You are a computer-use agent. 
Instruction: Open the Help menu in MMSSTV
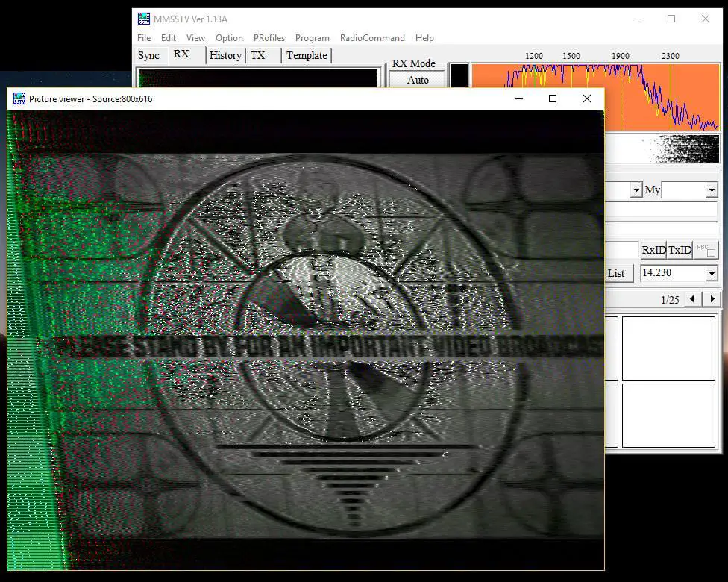click(x=424, y=37)
